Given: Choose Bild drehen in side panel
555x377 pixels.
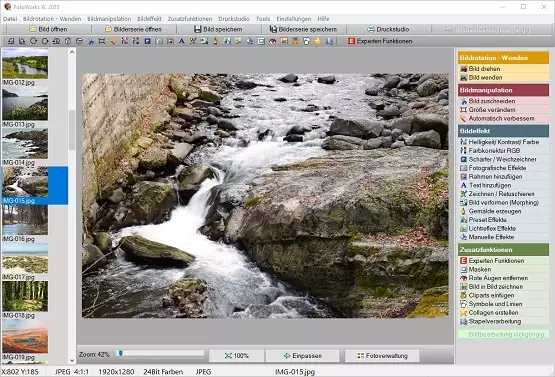Looking at the screenshot, I should pos(503,69).
